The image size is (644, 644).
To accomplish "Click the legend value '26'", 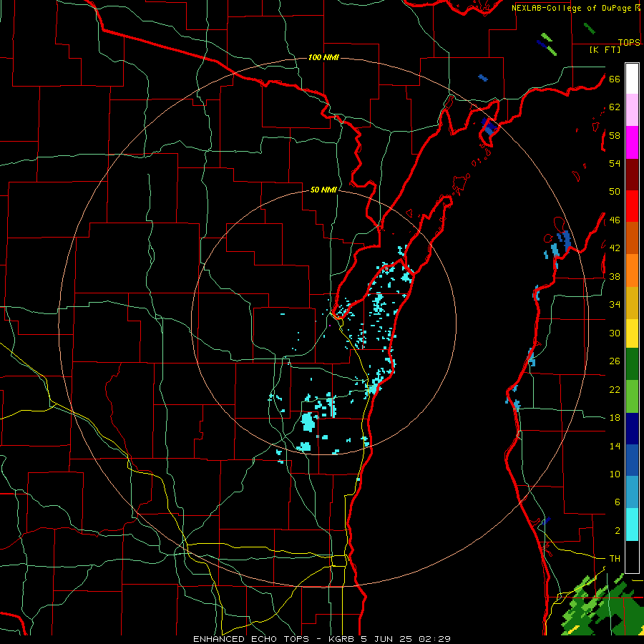I will click(x=615, y=361).
